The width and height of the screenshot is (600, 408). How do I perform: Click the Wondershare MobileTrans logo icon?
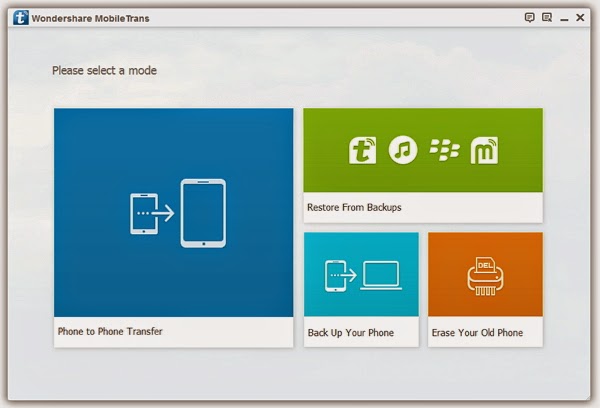coord(20,18)
